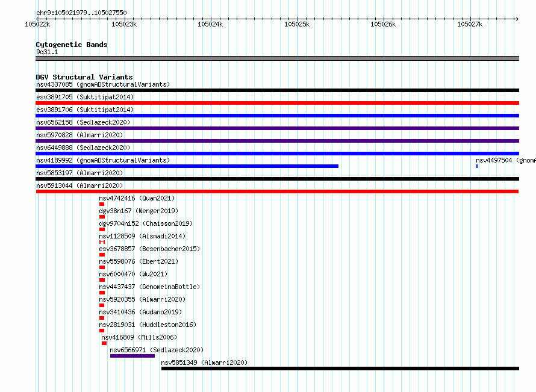The width and height of the screenshot is (536, 392).
Task: Select the nsv5920355 Almarri2020 red block
Action: click(102, 305)
